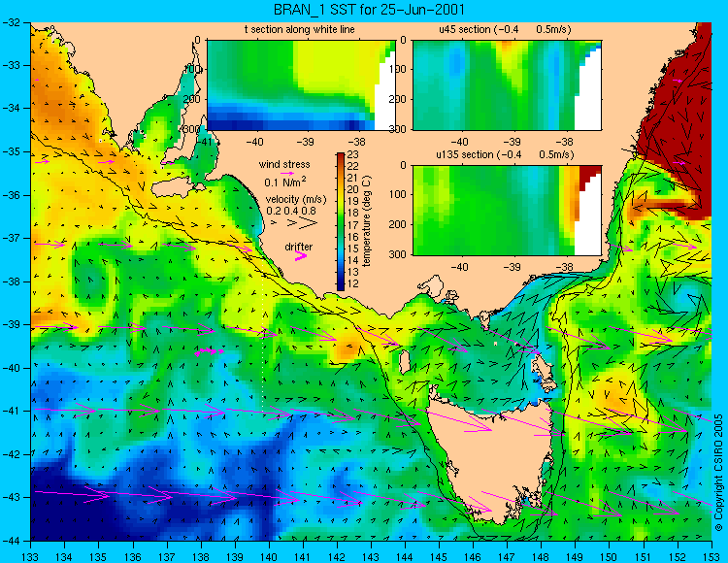The height and width of the screenshot is (563, 728).
Task: Click the '-44' latitude label on main axis
Action: 10,541
